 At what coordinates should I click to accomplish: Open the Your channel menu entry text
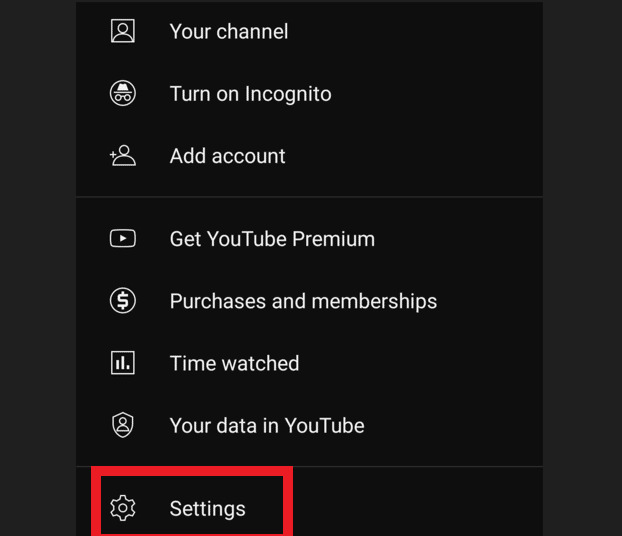(229, 31)
